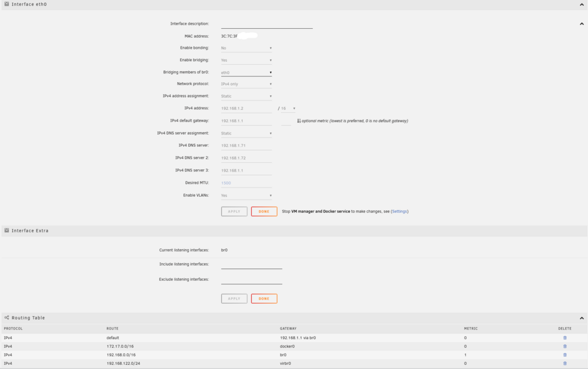Click the IPv4 DNS server 2 field
The image size is (588, 369).
[246, 157]
